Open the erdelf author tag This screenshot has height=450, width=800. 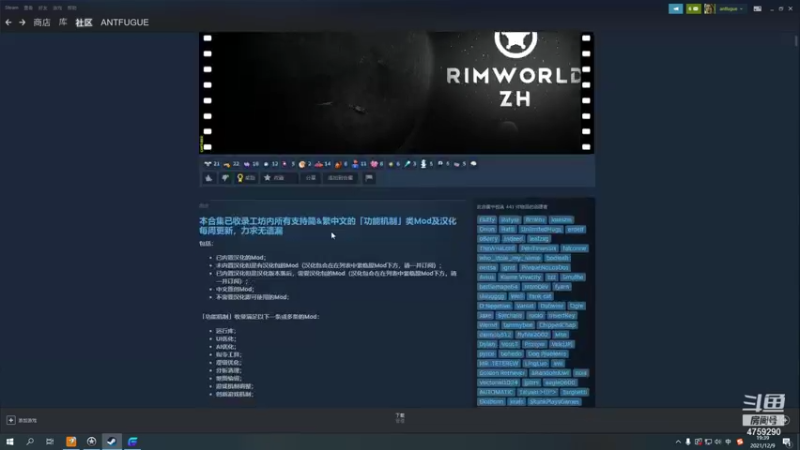tap(575, 230)
